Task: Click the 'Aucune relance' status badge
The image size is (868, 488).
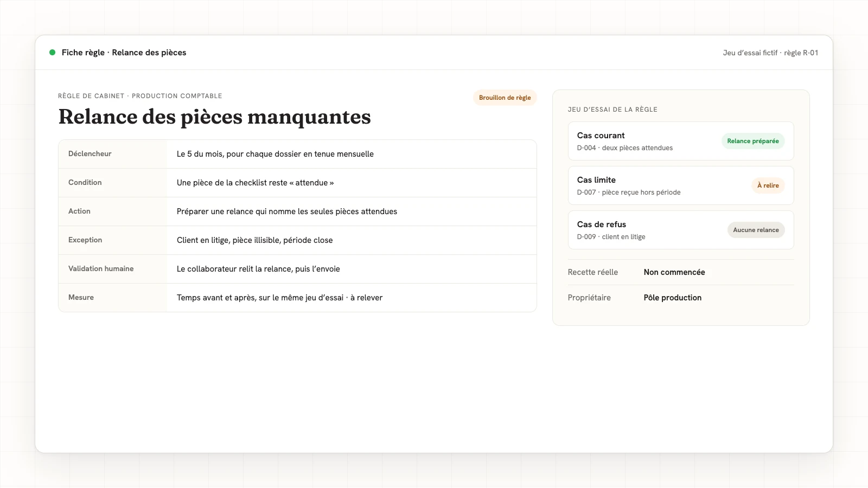Action: tap(756, 230)
